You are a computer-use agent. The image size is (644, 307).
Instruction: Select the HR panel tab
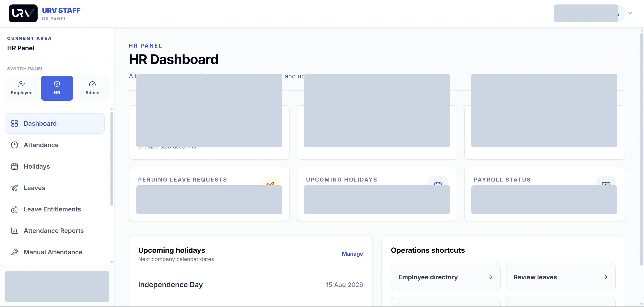57,88
